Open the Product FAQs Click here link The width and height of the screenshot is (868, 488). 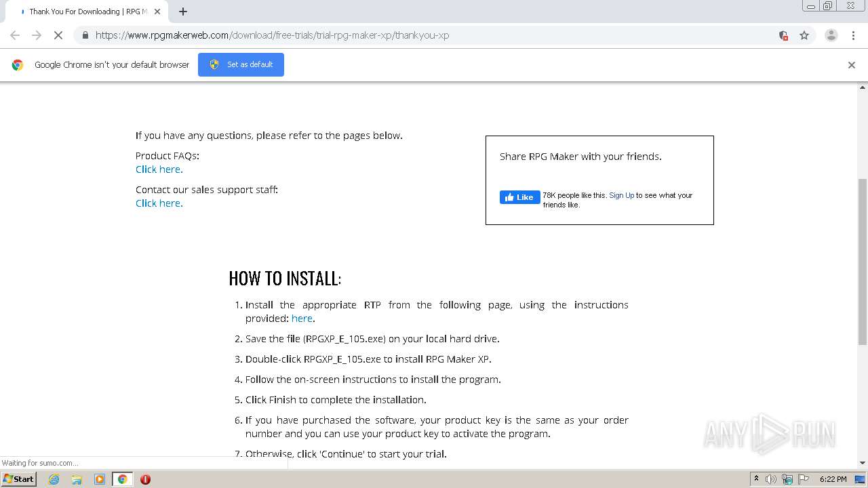point(159,169)
